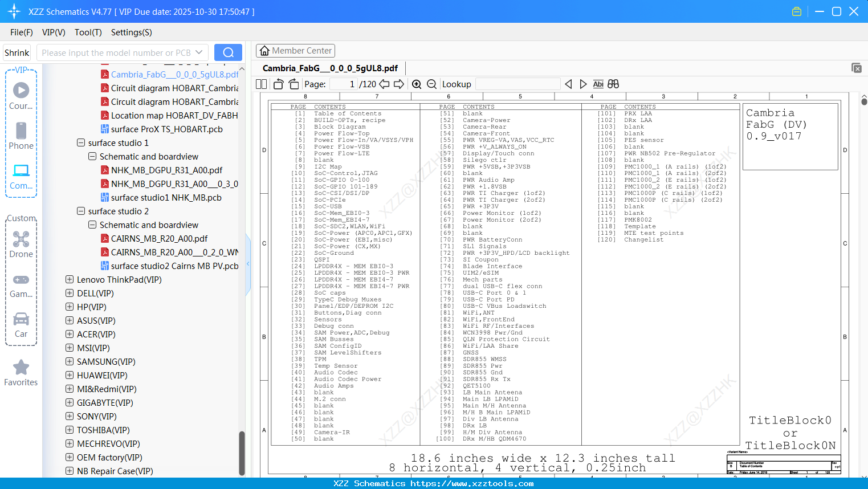Select the GIGABYTE(VIP) row
Viewport: 868px width, 489px height.
(x=105, y=402)
